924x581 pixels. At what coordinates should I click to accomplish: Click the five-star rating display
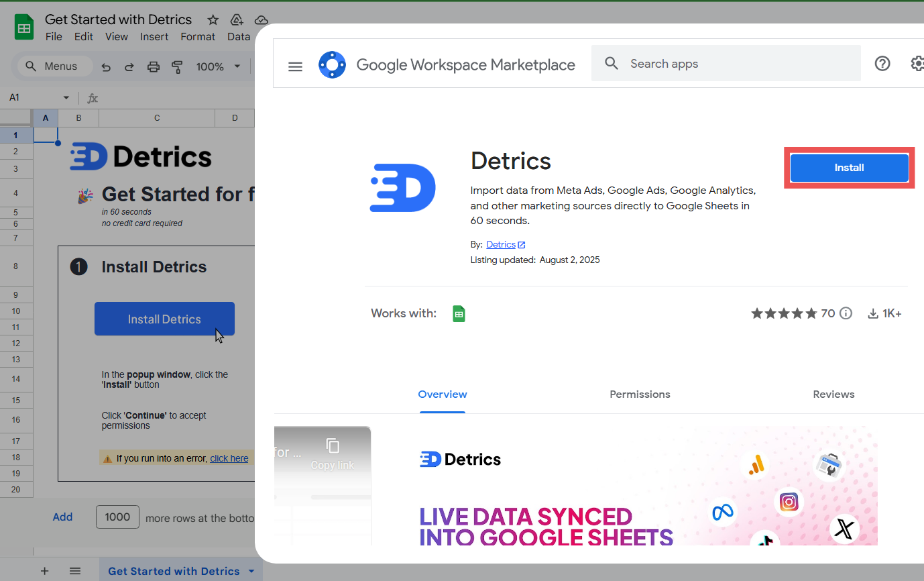[784, 313]
